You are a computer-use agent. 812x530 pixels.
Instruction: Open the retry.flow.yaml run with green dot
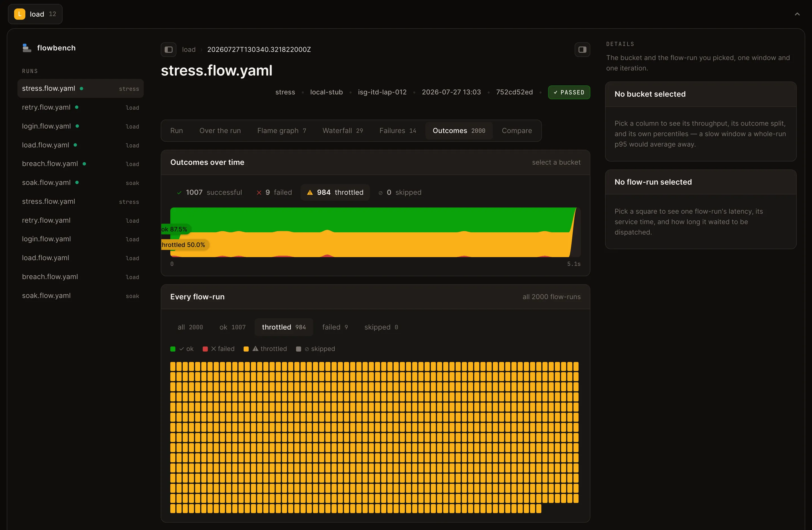(81, 107)
